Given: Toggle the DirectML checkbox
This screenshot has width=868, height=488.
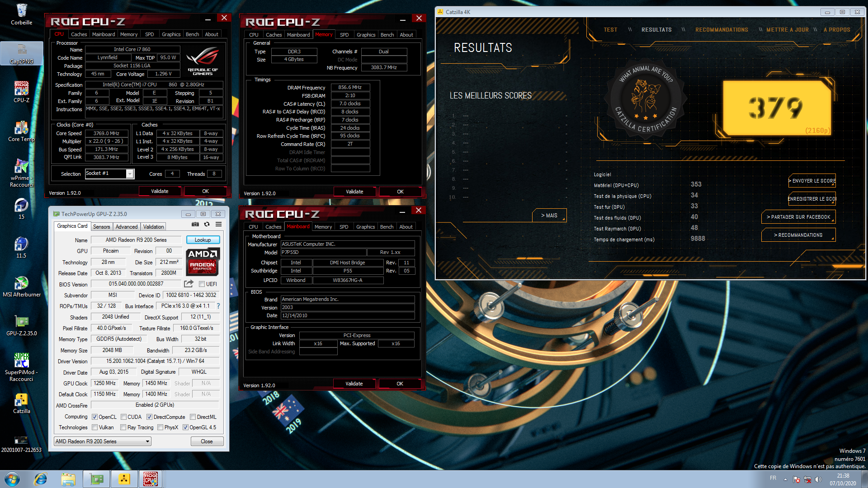Looking at the screenshot, I should 193,417.
